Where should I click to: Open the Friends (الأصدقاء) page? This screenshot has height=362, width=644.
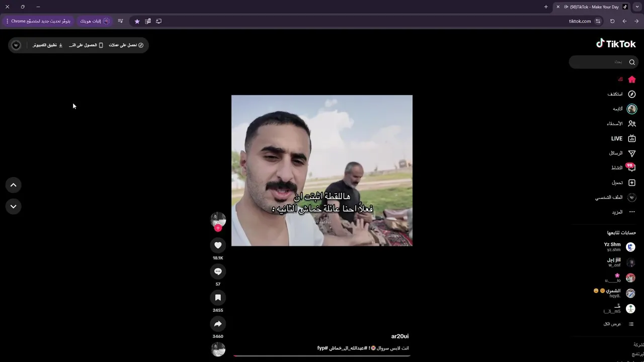coord(621,124)
